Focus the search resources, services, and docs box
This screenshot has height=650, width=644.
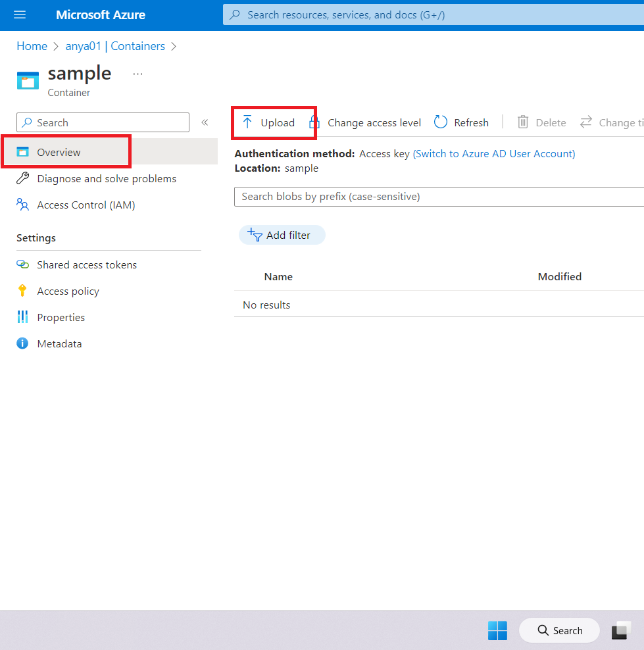[x=433, y=15]
